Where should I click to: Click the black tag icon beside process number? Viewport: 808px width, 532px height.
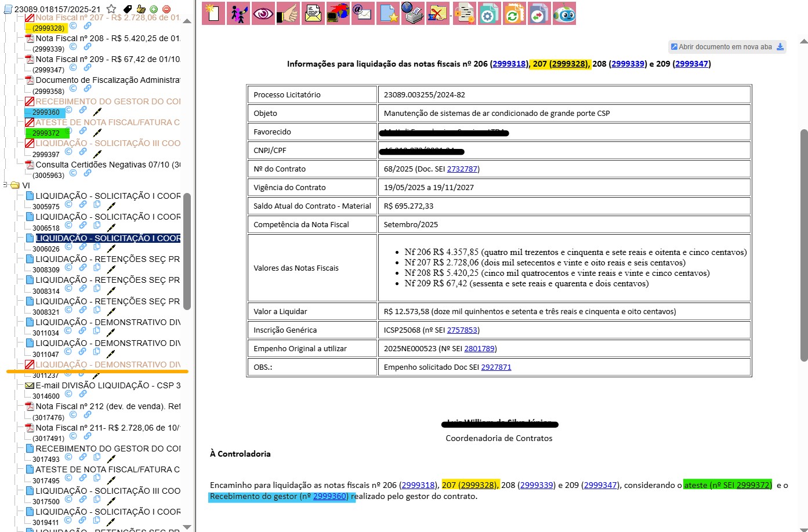[128, 9]
